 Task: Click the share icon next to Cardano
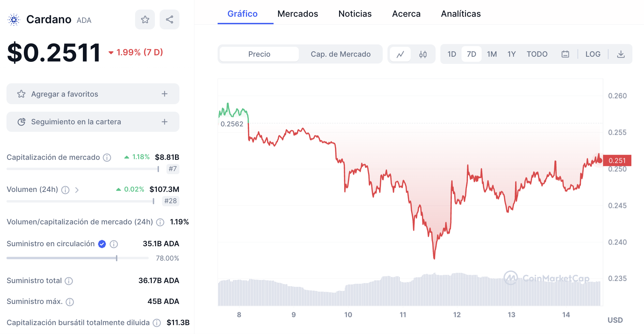click(x=170, y=19)
